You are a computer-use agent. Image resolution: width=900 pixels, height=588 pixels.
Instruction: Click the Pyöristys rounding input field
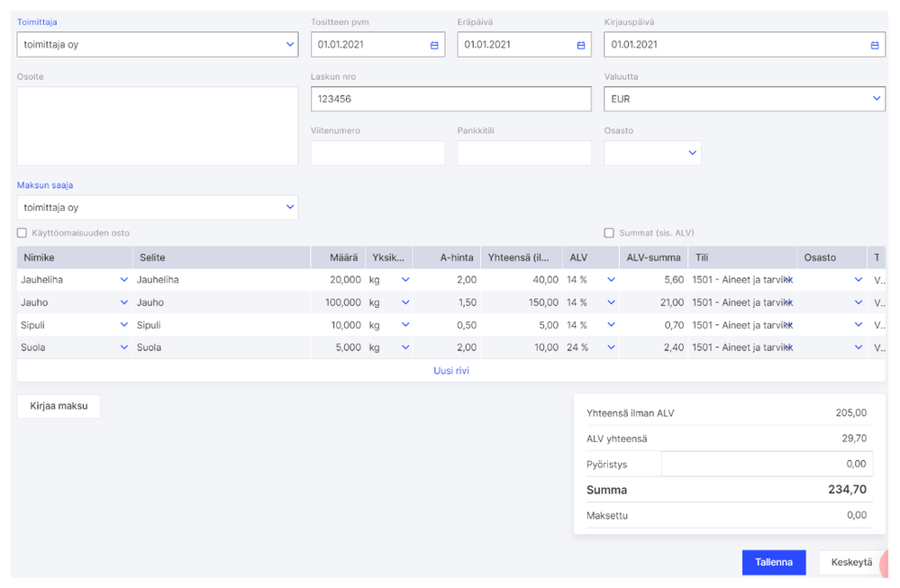pos(766,464)
